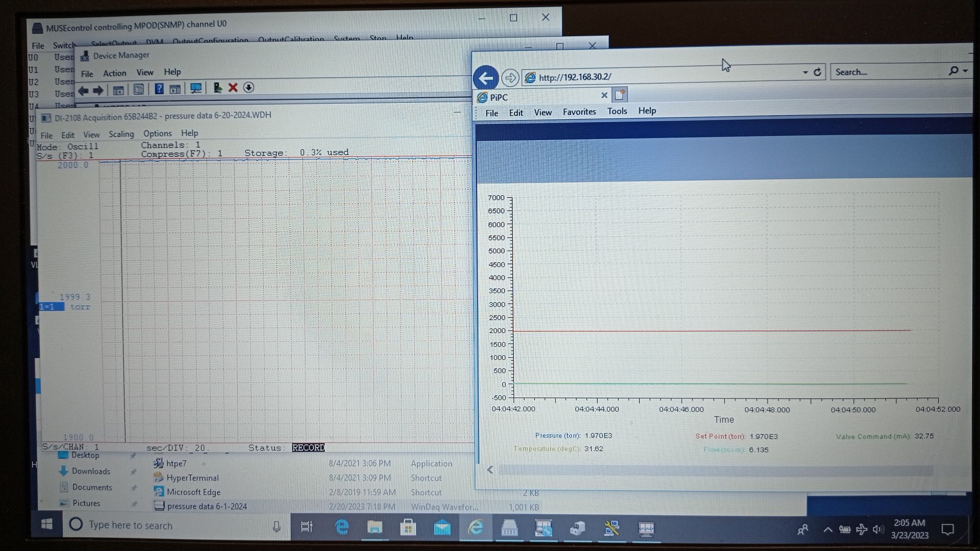The width and height of the screenshot is (980, 551).
Task: Open the Favorites menu in Internet Explorer
Action: click(579, 112)
